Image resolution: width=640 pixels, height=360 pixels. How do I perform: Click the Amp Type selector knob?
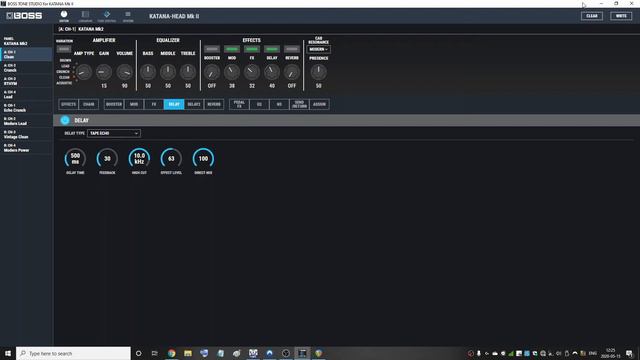84,72
